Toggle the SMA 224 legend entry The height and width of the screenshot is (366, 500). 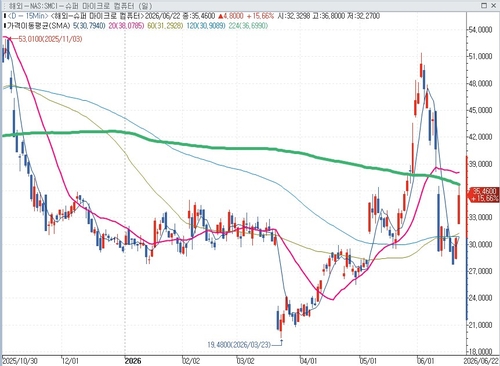click(x=248, y=26)
